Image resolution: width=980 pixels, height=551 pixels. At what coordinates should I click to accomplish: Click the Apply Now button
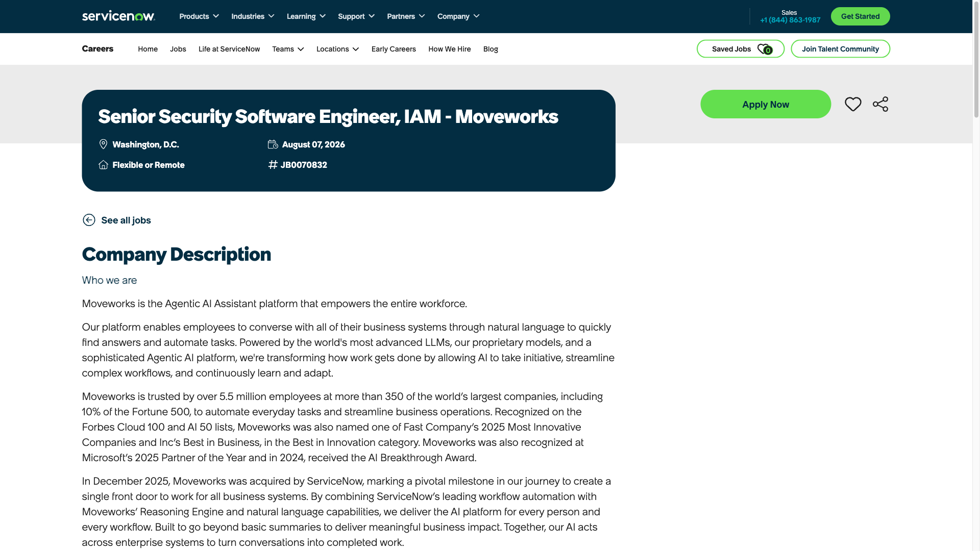(x=766, y=104)
